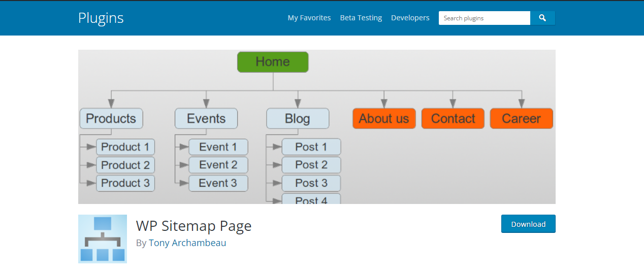This screenshot has height=274, width=644.
Task: Focus the Search plugins field
Action: click(x=485, y=18)
